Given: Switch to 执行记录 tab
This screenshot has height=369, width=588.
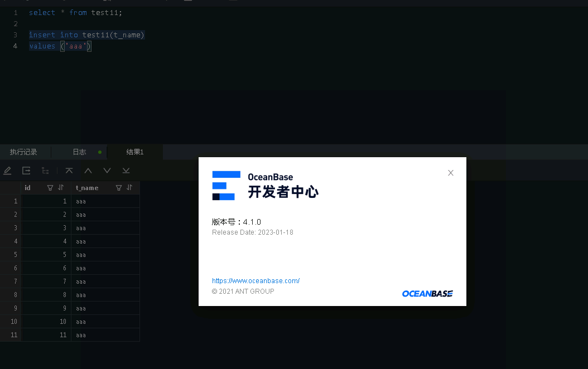Looking at the screenshot, I should [x=23, y=152].
